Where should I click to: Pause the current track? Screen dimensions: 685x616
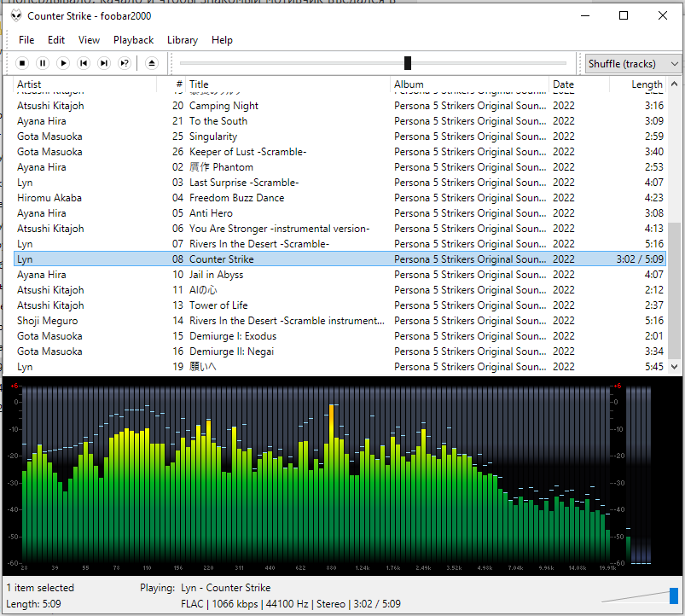[43, 63]
